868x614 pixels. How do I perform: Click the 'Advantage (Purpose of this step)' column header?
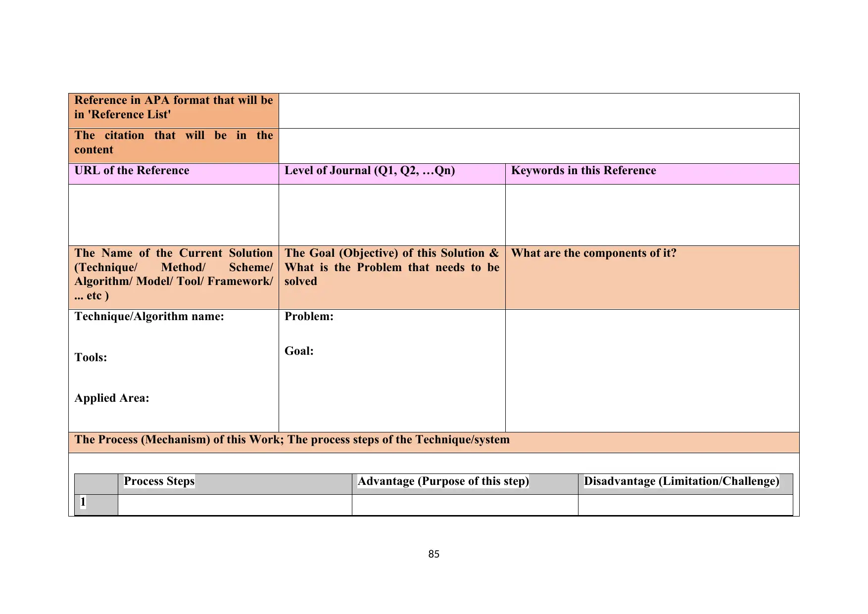point(465,484)
